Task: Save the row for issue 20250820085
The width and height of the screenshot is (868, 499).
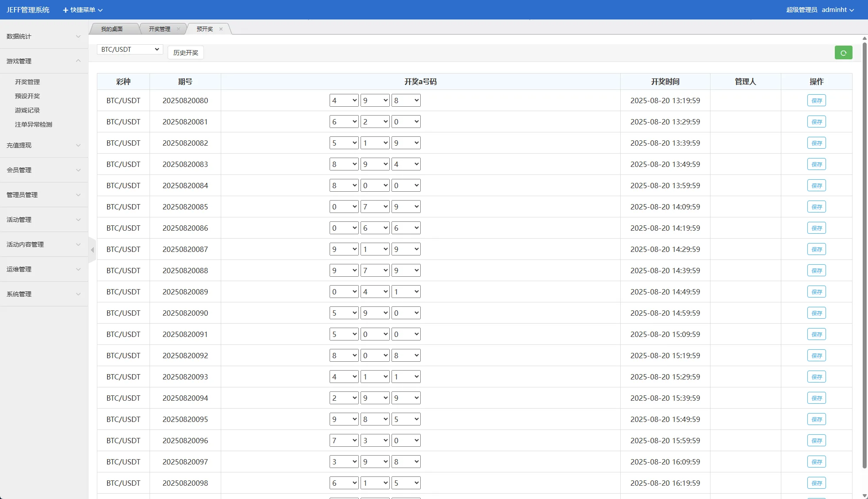Action: (x=816, y=207)
